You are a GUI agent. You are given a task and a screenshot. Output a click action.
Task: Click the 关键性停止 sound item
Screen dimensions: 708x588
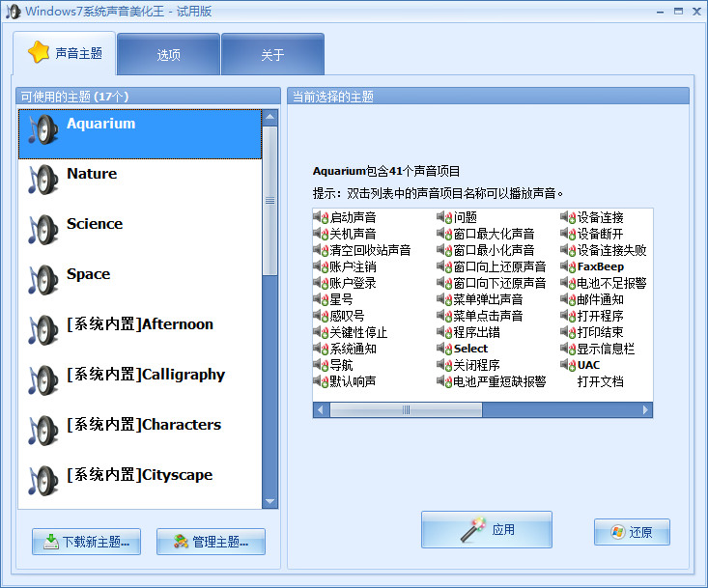click(x=358, y=332)
